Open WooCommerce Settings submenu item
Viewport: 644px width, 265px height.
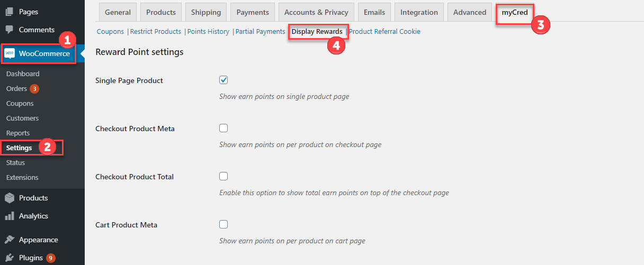coord(19,148)
